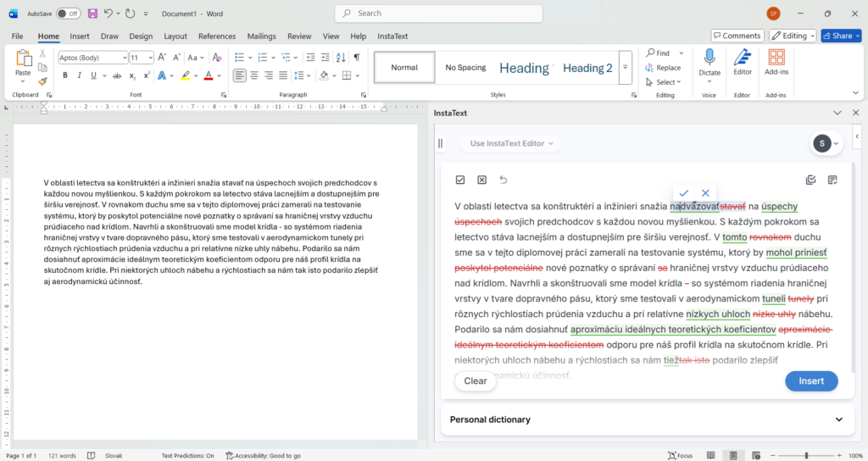Toggle Bold formatting
This screenshot has width=868, height=461.
pyautogui.click(x=64, y=75)
